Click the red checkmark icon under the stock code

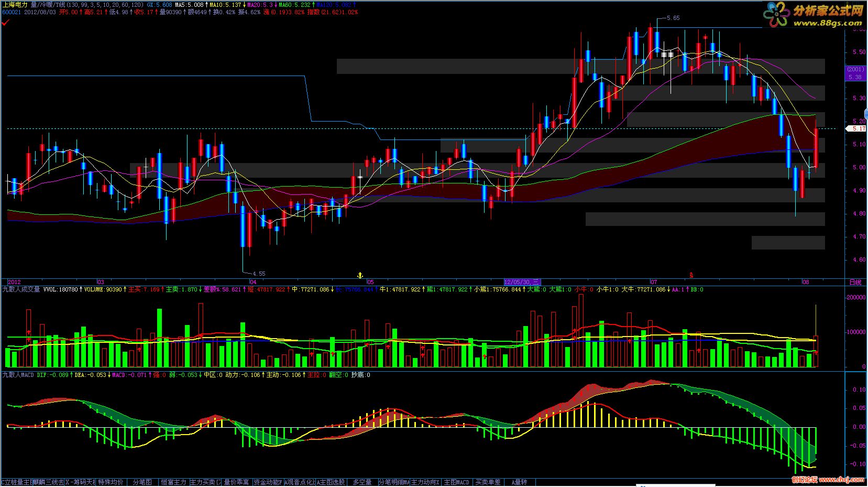[6, 22]
